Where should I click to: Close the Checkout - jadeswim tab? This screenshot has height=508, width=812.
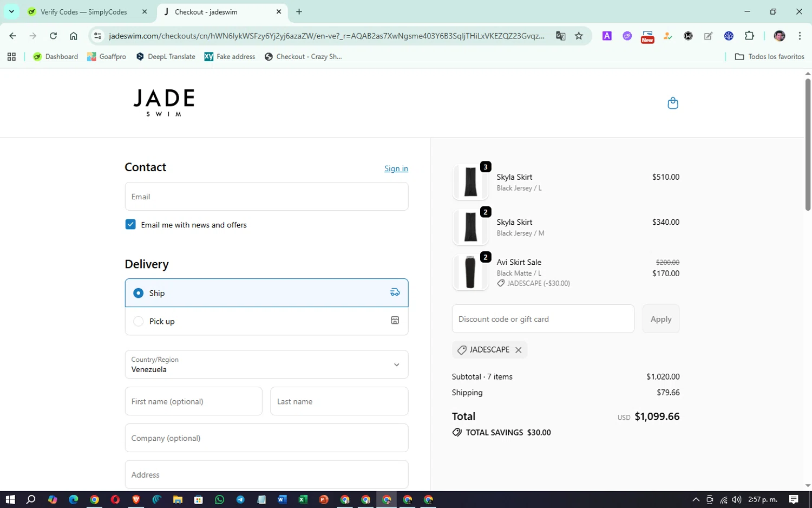pyautogui.click(x=279, y=11)
